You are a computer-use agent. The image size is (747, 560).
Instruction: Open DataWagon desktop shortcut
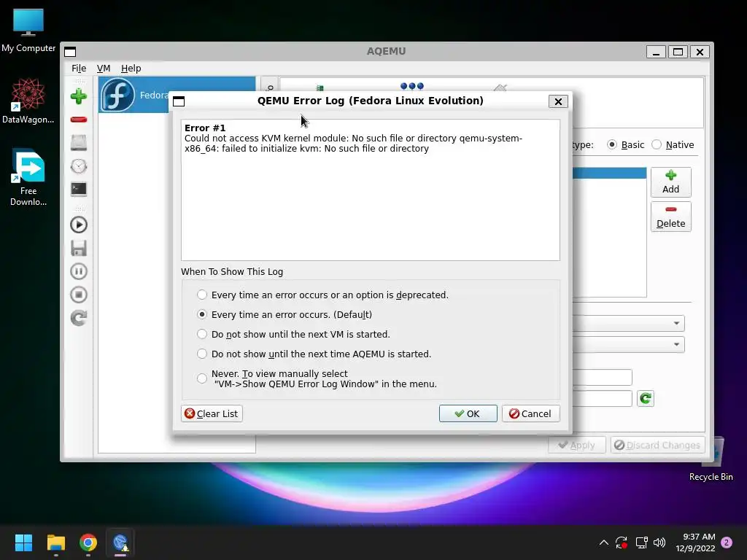click(28, 101)
